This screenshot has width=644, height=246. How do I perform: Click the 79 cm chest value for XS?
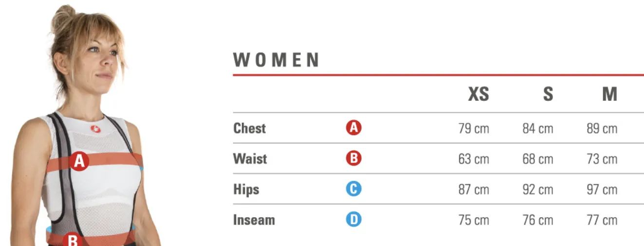pyautogui.click(x=474, y=129)
